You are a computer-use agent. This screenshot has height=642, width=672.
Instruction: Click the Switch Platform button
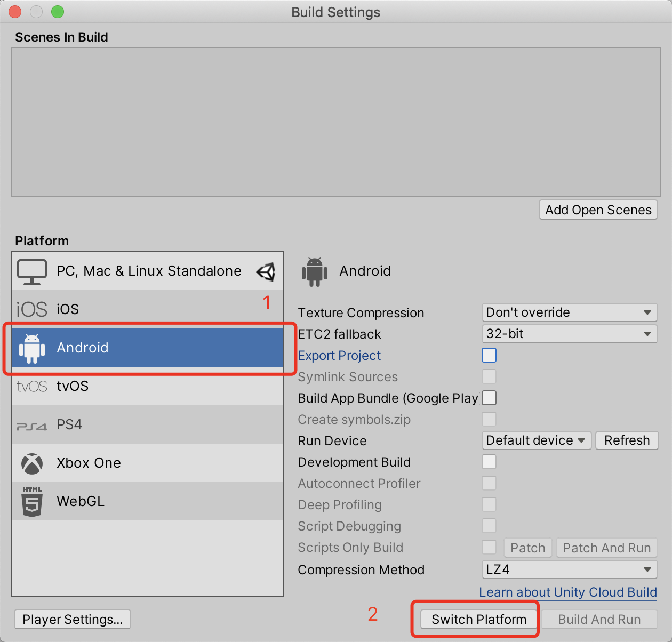(x=479, y=620)
